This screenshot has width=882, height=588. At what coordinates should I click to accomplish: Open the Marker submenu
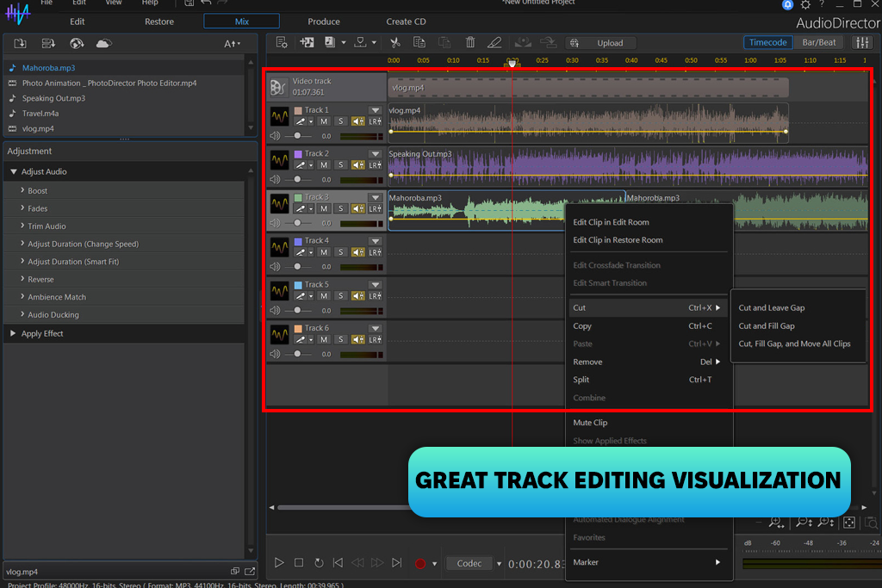(648, 561)
